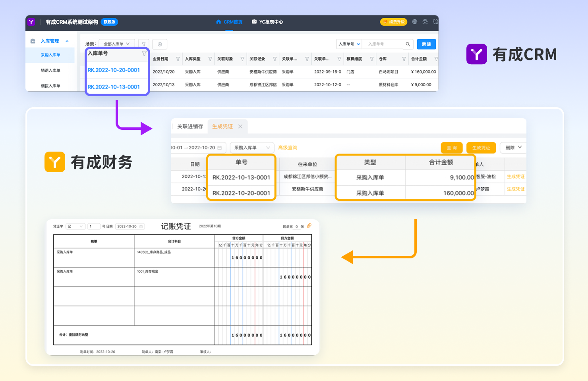The image size is (588, 381).
Task: Open CRM record RK.2022-10-13-0001 link
Action: pos(114,87)
